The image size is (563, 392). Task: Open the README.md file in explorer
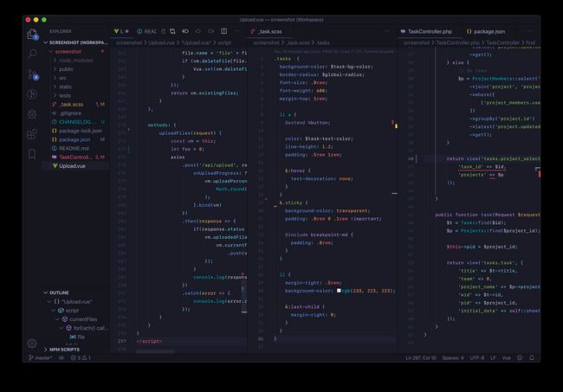click(x=74, y=148)
